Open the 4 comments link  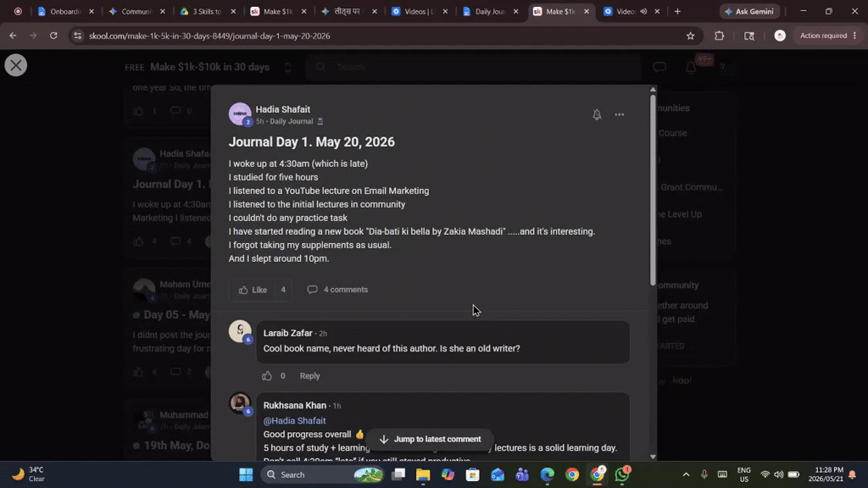(x=337, y=290)
